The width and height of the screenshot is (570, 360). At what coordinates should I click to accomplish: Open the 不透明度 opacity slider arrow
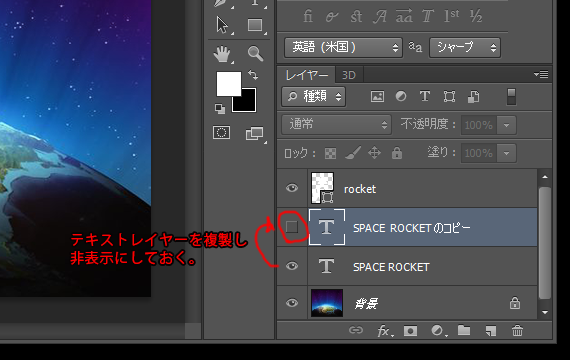pyautogui.click(x=507, y=125)
